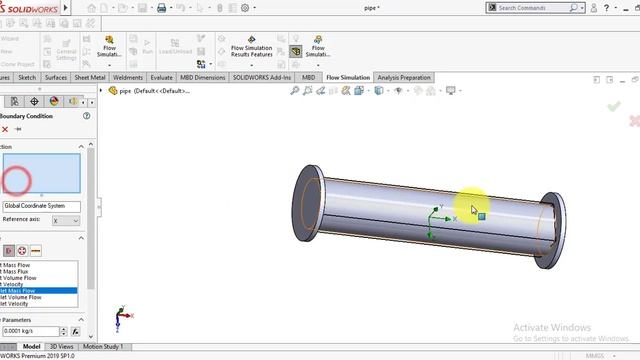Viewport: 640px width, 360px height.
Task: Click the property panel vertical scrollbar
Action: pos(91,218)
